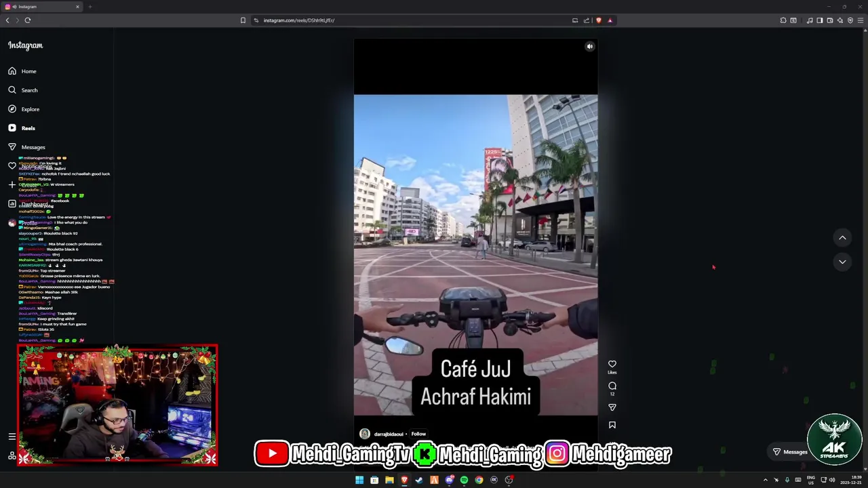Open a new tab with plus button
Image resolution: width=868 pixels, height=488 pixels.
(x=90, y=7)
